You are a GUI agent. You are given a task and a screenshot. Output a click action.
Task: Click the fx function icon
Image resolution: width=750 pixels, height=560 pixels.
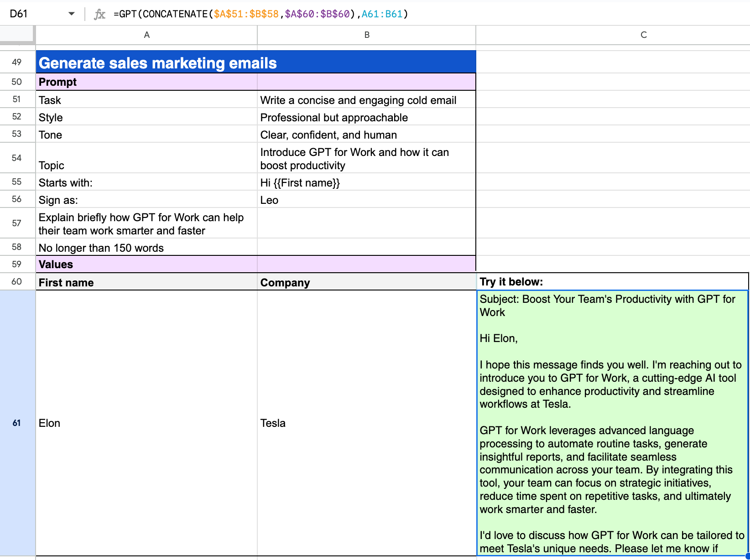click(x=99, y=14)
